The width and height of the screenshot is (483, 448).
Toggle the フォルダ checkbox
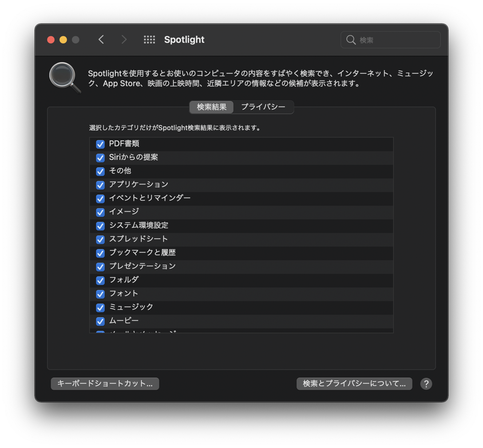pos(100,280)
